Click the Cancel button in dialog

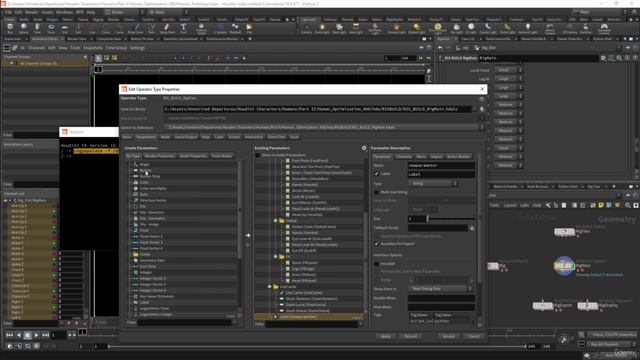pyautogui.click(x=473, y=336)
